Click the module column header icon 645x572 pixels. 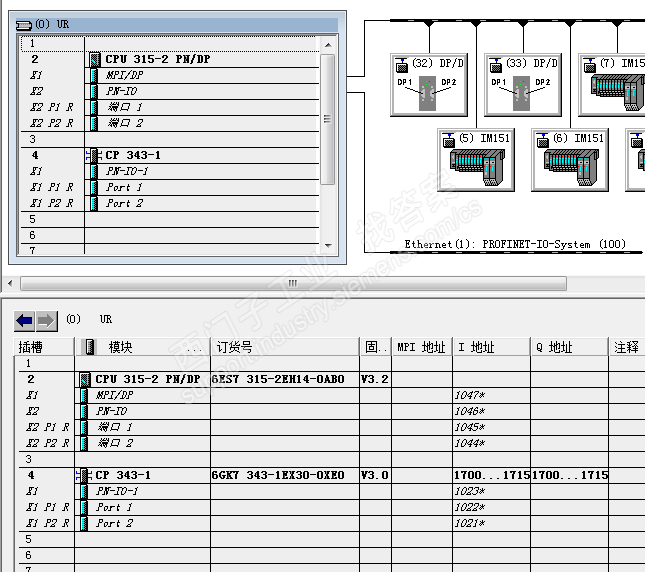pos(89,347)
